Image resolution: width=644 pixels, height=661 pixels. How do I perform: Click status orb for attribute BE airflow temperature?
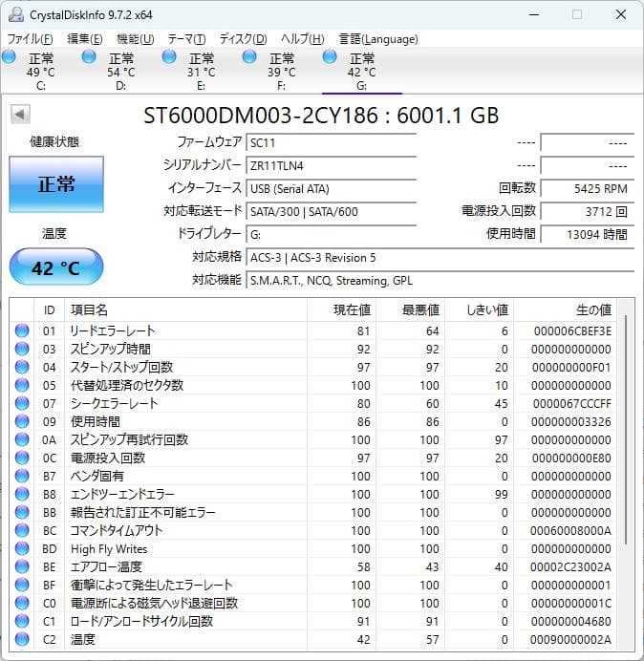point(22,566)
